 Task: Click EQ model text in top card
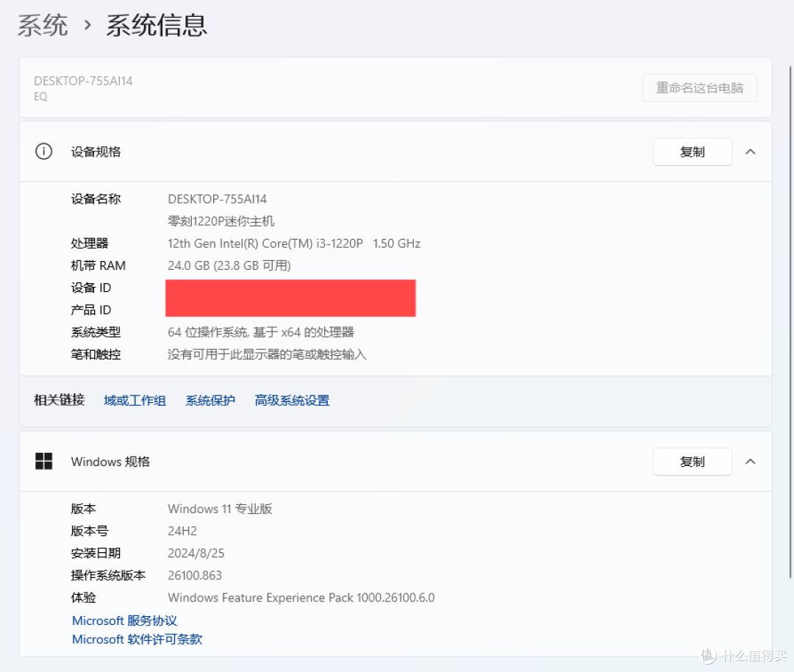click(40, 97)
